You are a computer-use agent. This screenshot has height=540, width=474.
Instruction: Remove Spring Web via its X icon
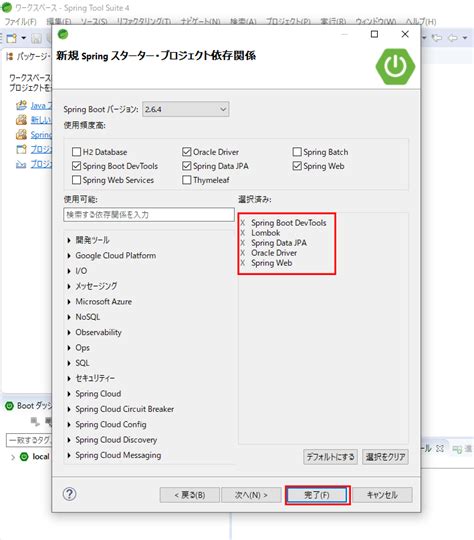[x=243, y=263]
